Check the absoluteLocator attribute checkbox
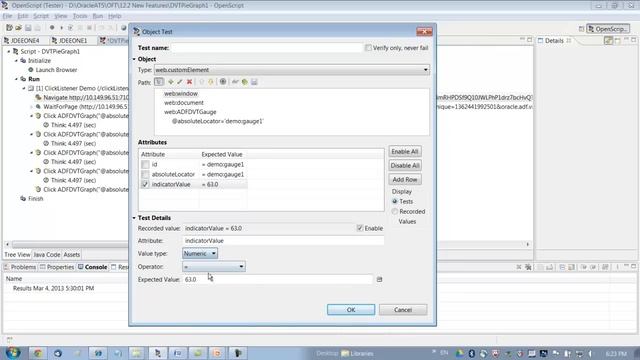 click(145, 174)
